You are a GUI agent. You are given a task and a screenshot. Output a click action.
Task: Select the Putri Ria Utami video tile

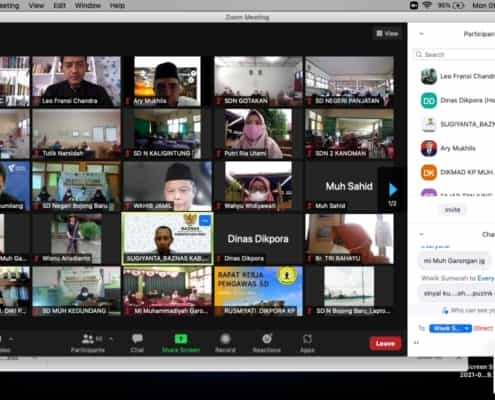click(258, 134)
